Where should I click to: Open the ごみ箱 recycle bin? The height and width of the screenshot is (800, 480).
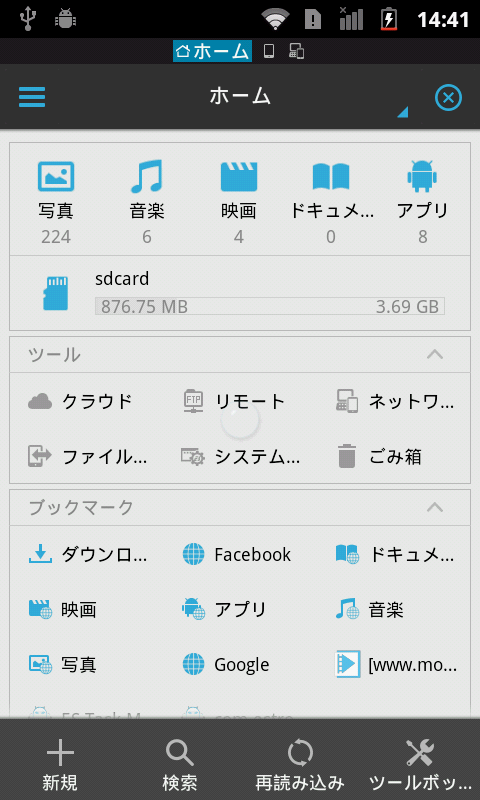pyautogui.click(x=380, y=457)
